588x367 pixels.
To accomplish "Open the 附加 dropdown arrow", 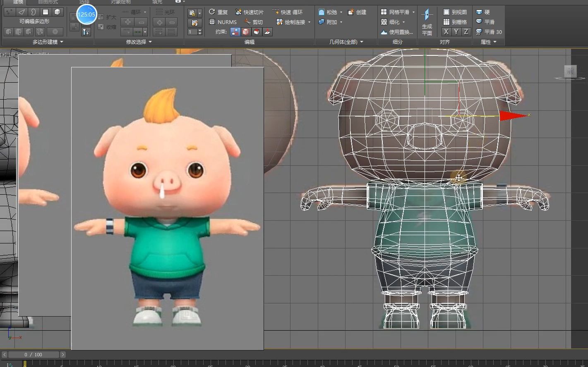I will point(341,22).
